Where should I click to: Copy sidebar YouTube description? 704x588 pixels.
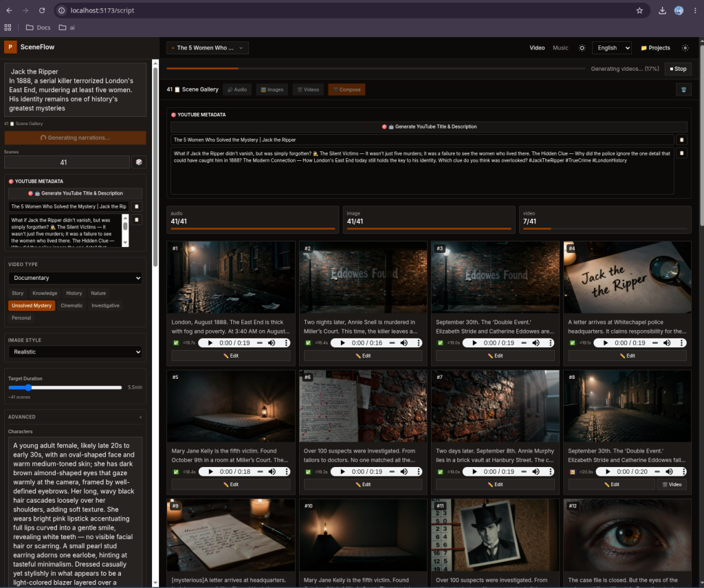[137, 219]
